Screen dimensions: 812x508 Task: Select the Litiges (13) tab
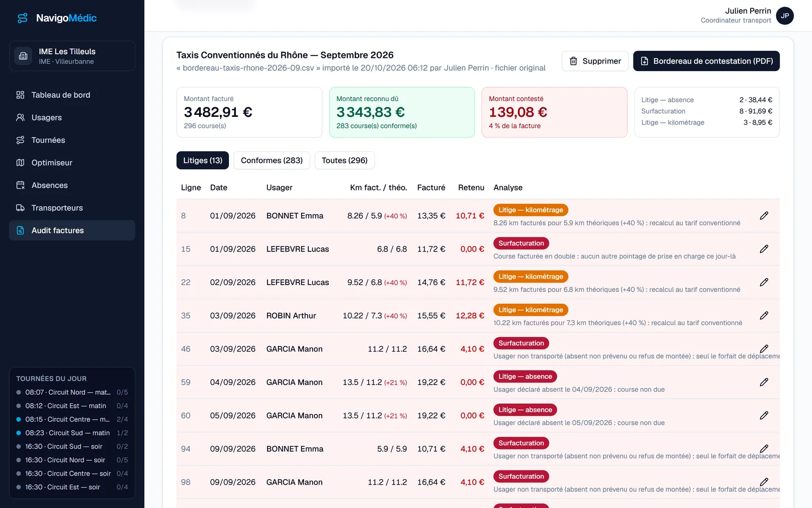point(202,161)
